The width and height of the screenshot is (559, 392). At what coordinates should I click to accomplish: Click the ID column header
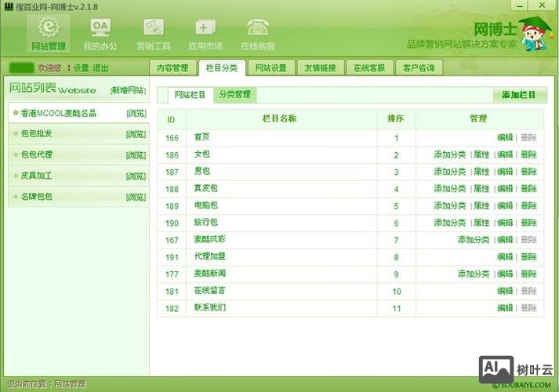(171, 120)
